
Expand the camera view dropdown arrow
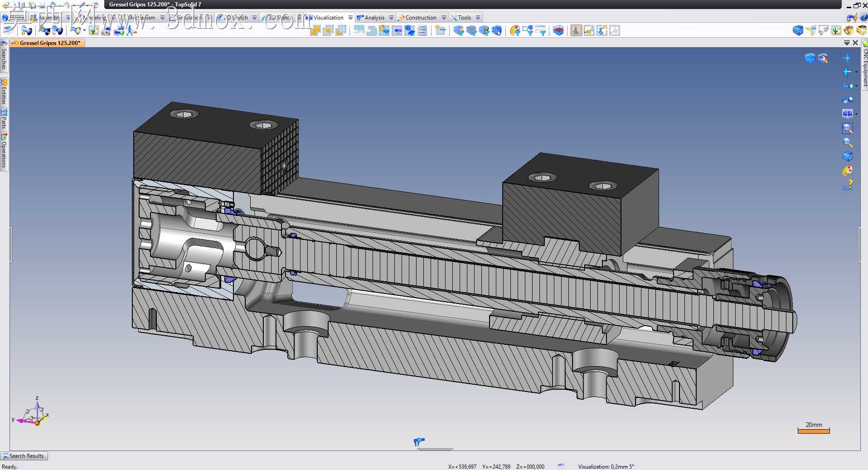[x=856, y=85]
